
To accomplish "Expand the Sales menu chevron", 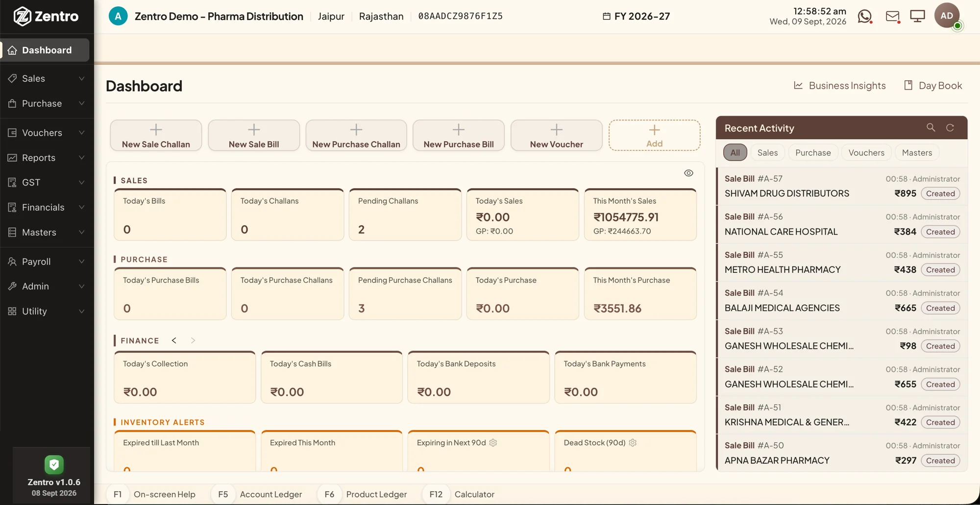I will click(x=82, y=78).
